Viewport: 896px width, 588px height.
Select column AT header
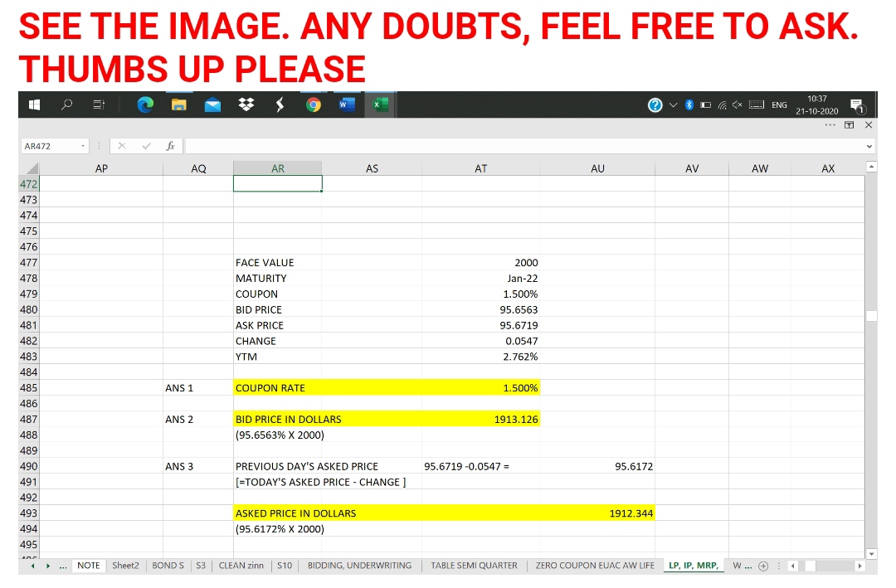[x=480, y=168]
